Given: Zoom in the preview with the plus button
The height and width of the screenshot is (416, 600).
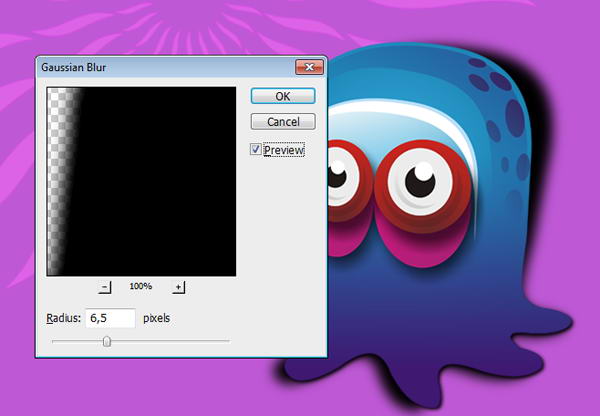Looking at the screenshot, I should [178, 287].
